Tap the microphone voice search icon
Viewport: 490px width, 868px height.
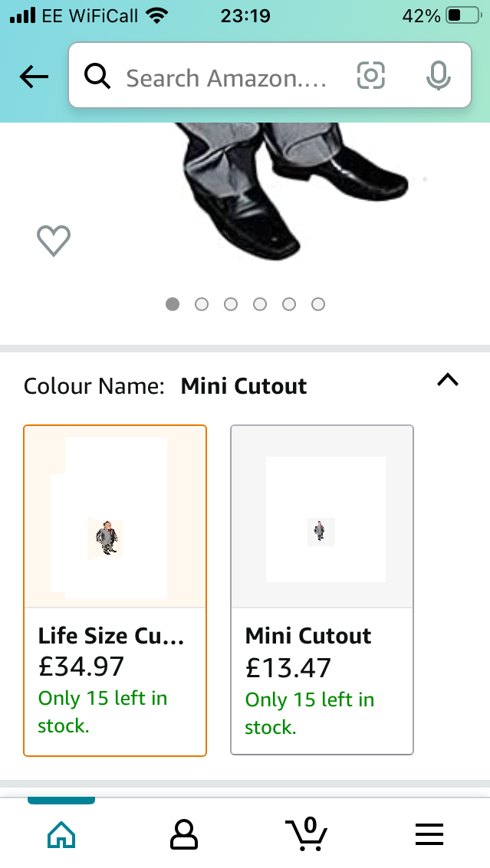tap(438, 76)
